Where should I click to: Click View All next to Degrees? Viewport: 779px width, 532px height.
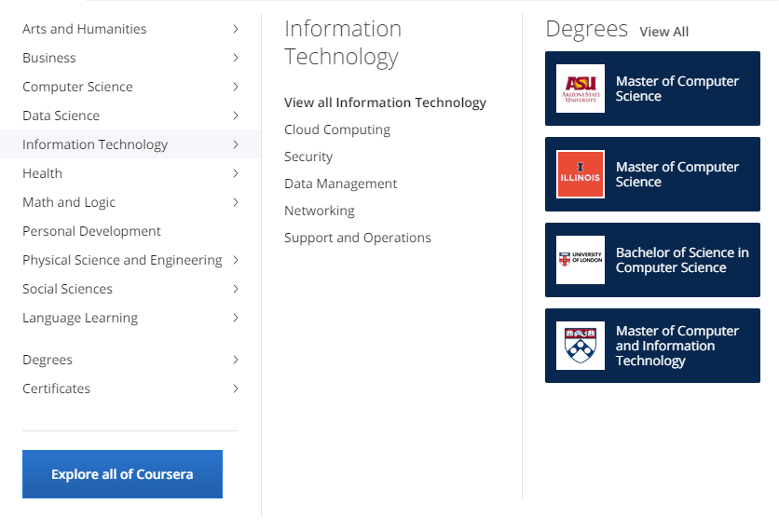pos(663,32)
